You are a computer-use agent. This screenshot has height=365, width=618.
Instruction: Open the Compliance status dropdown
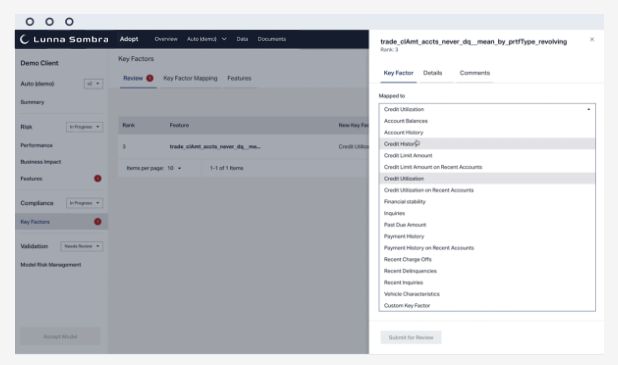[x=84, y=203]
